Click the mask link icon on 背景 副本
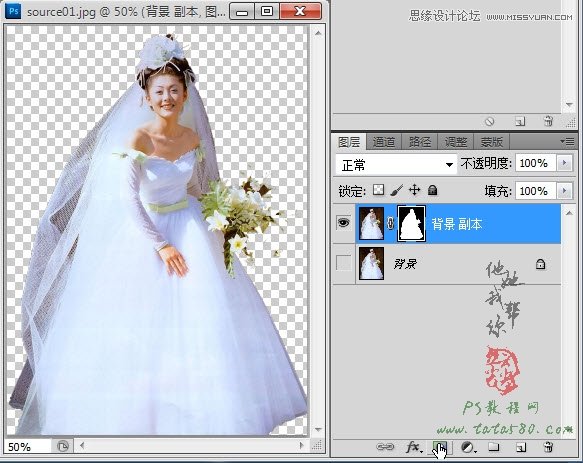Image resolution: width=583 pixels, height=463 pixels. coord(390,224)
